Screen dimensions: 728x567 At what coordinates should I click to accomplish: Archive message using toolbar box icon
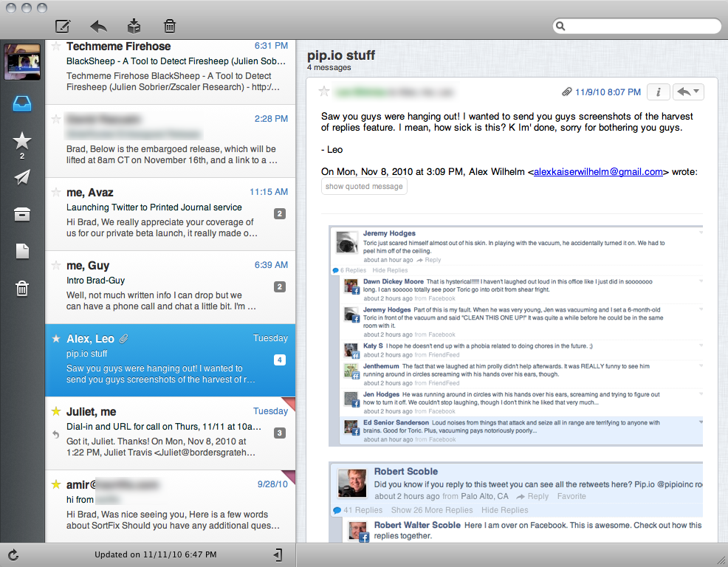click(134, 26)
